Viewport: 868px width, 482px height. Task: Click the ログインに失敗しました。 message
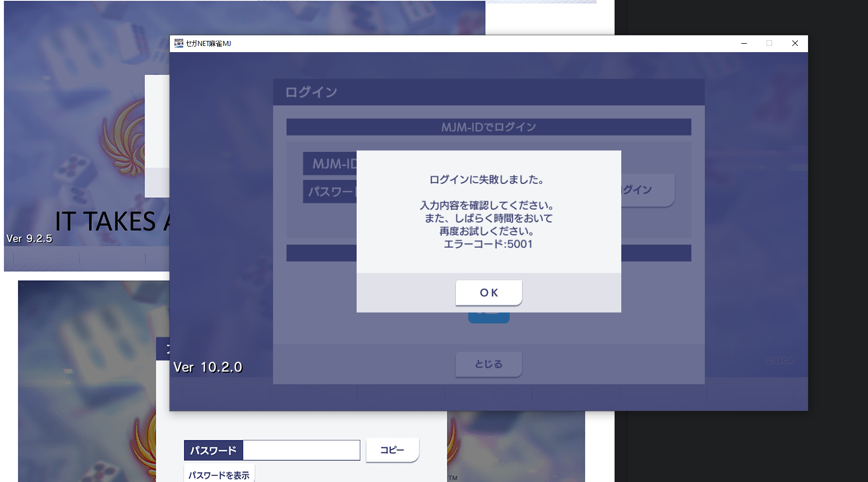pos(488,180)
